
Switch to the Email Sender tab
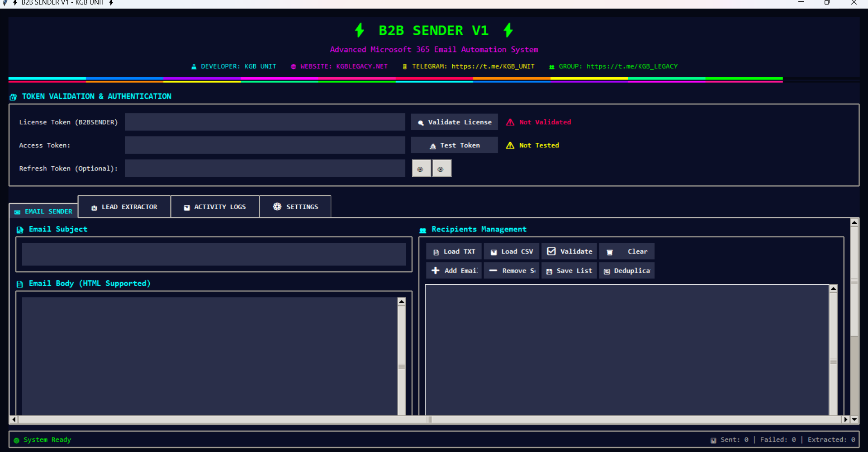pos(43,211)
